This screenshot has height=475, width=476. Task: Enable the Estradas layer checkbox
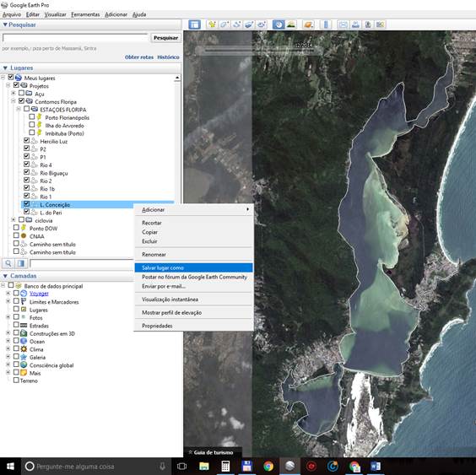coord(16,325)
